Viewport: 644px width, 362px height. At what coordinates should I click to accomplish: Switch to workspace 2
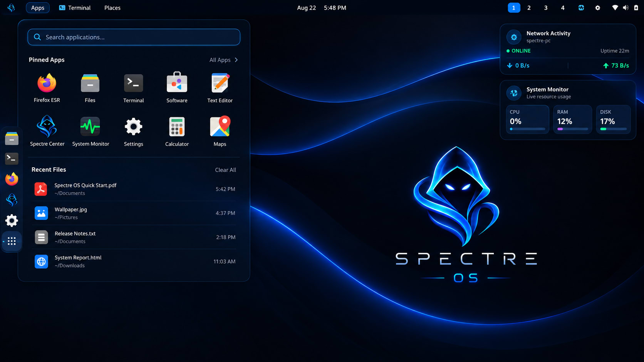coord(529,8)
